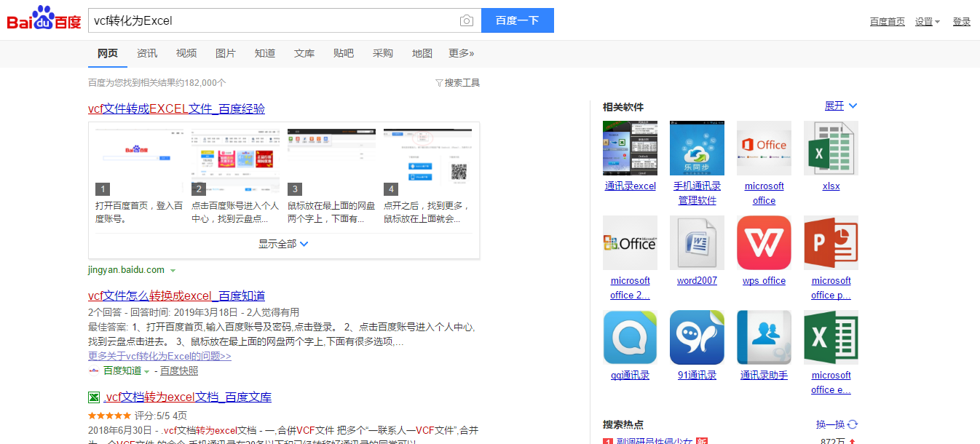Open the camera image search icon

click(466, 20)
